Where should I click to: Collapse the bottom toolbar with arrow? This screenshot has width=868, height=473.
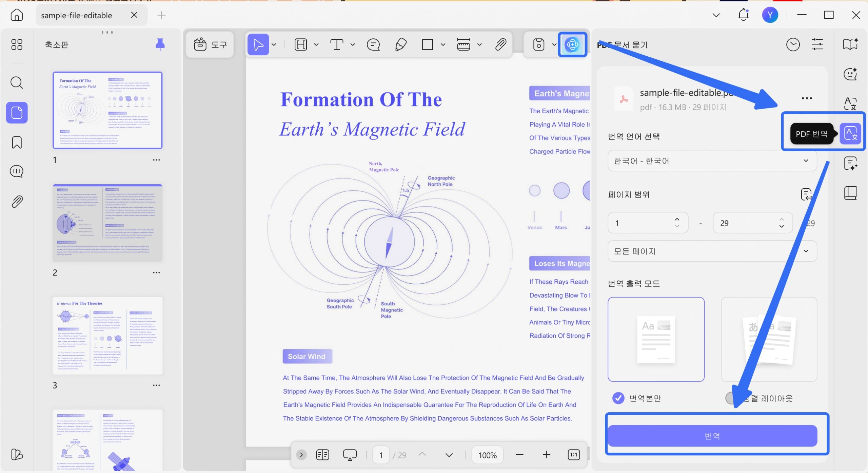click(x=301, y=455)
